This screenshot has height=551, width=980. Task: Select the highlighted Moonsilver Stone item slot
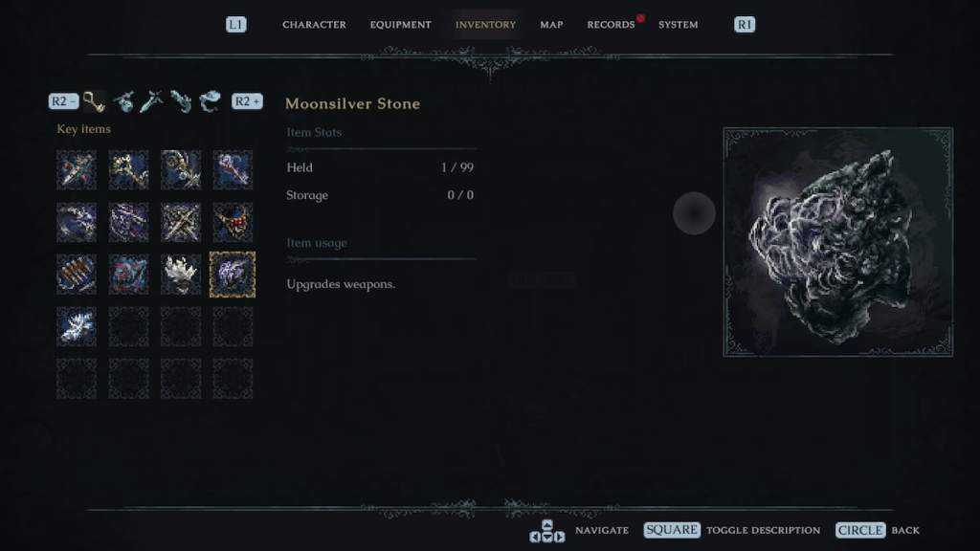coord(233,275)
